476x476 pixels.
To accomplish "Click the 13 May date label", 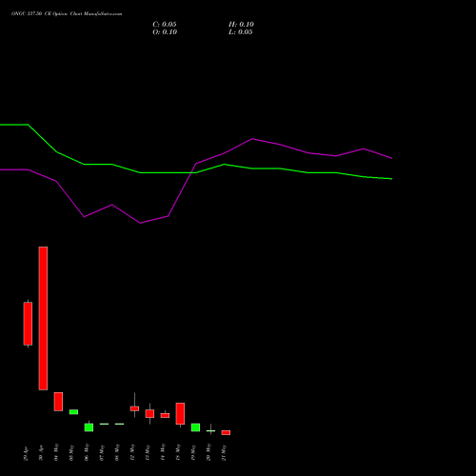I will pos(148,452).
